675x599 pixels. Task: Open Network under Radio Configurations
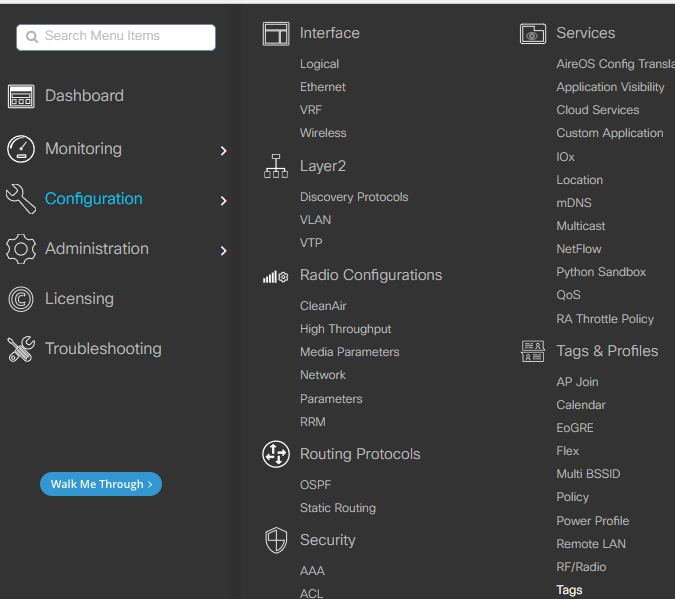click(x=323, y=375)
